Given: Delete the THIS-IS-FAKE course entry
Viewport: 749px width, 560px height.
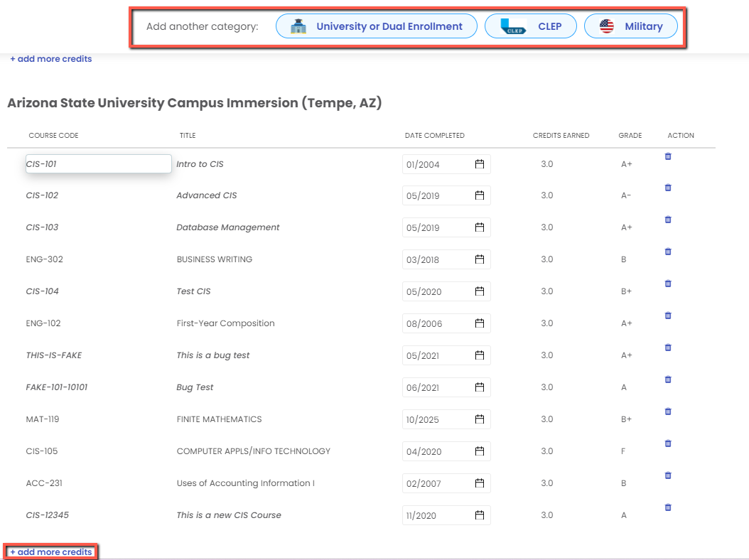Looking at the screenshot, I should (667, 348).
